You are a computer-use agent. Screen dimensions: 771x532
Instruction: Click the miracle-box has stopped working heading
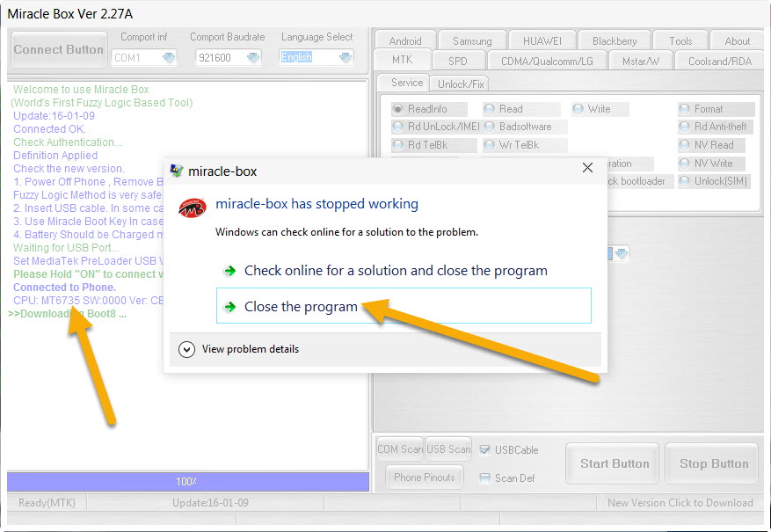pos(316,203)
